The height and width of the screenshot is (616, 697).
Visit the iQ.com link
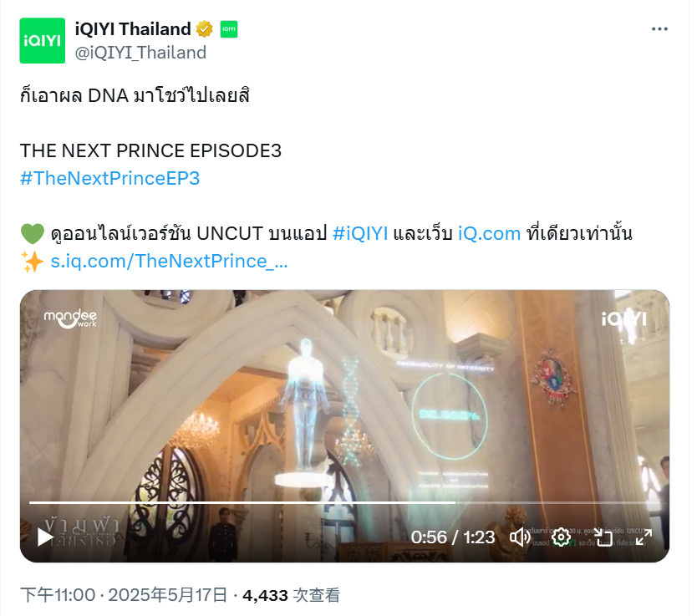[490, 233]
